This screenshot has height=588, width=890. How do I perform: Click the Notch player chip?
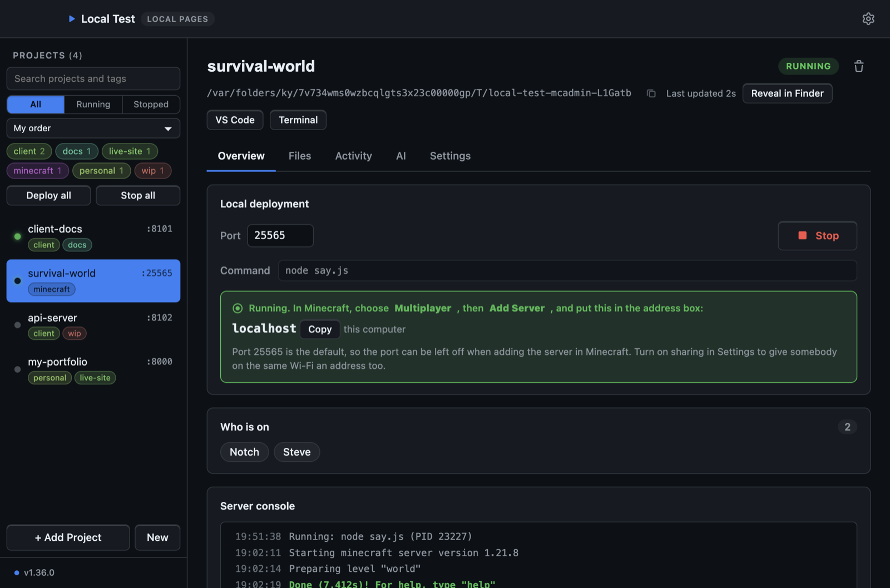point(244,452)
